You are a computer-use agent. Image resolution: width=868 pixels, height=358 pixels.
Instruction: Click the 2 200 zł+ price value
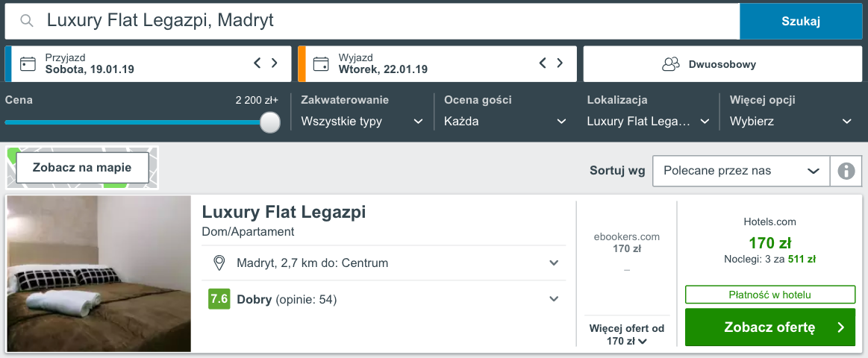click(x=257, y=100)
